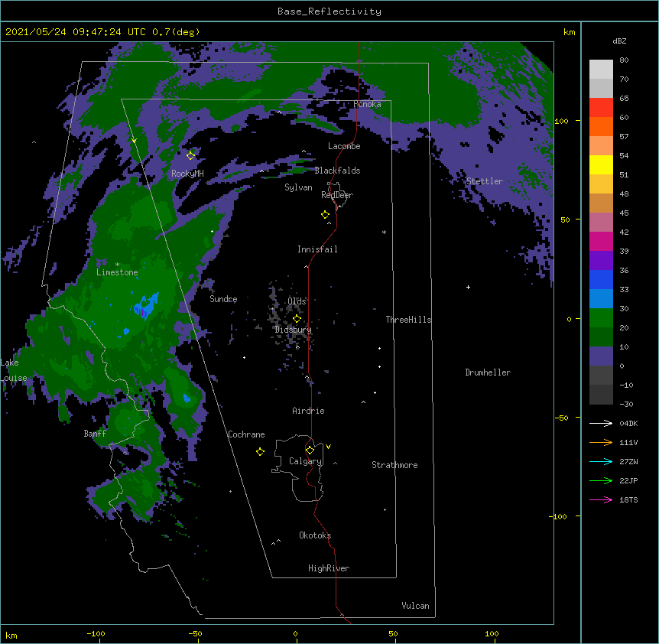Image resolution: width=659 pixels, height=644 pixels.
Task: Click the green 22JP arrow in legend
Action: [601, 480]
